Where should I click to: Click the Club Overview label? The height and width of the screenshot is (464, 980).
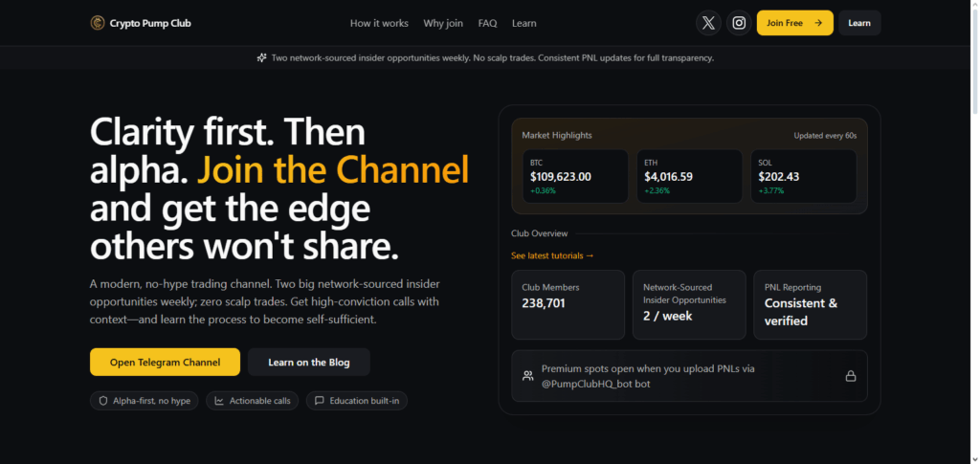(540, 233)
